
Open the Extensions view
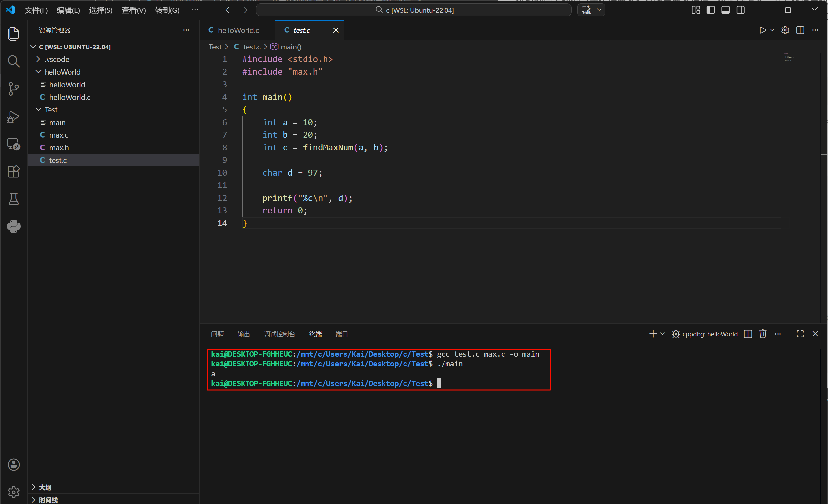pyautogui.click(x=13, y=172)
